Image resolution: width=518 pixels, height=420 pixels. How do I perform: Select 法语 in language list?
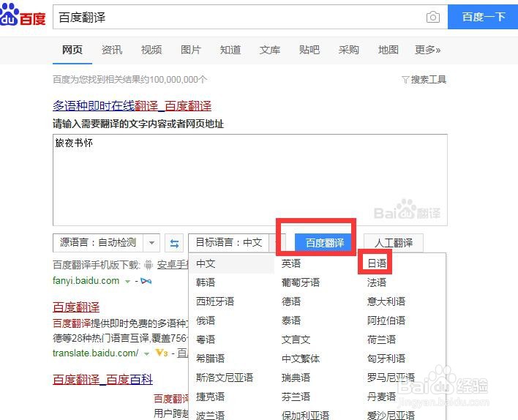pyautogui.click(x=377, y=282)
